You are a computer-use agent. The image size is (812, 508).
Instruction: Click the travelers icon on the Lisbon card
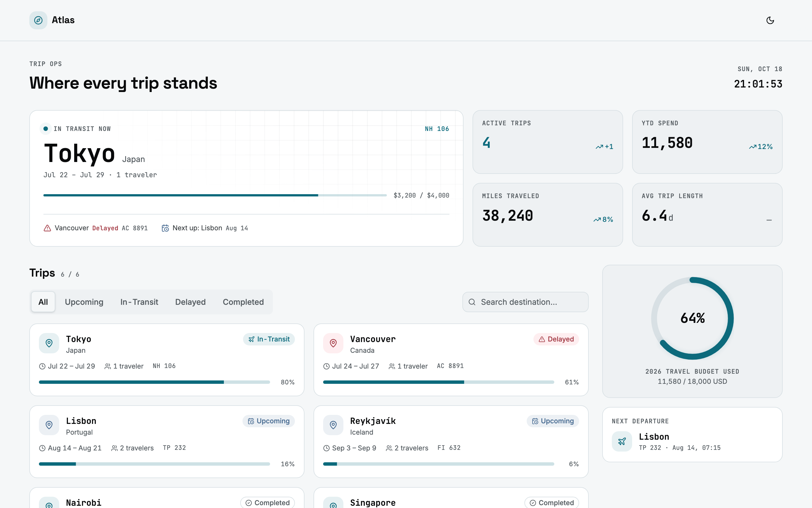click(114, 448)
